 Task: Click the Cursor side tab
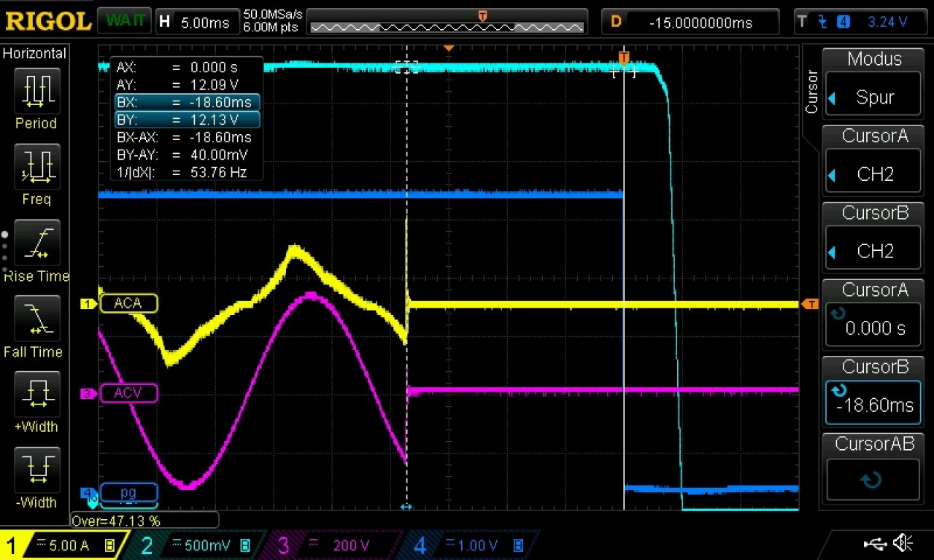tap(811, 92)
